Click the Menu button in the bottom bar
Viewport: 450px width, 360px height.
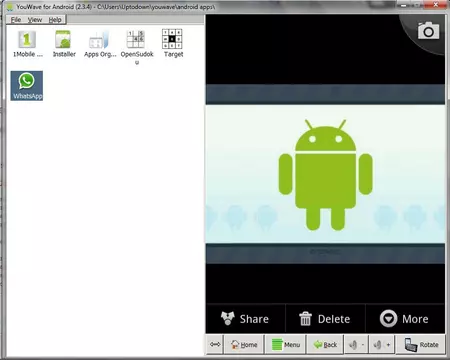pyautogui.click(x=286, y=344)
